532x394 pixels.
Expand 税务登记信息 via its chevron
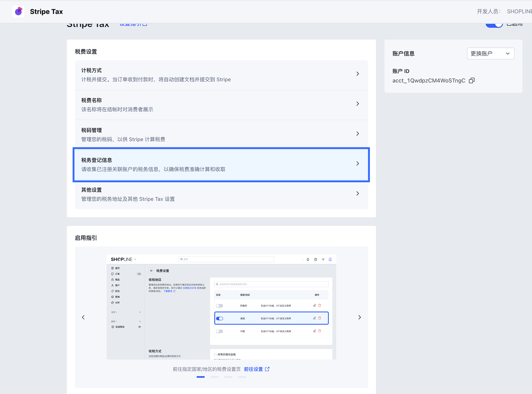(x=358, y=163)
